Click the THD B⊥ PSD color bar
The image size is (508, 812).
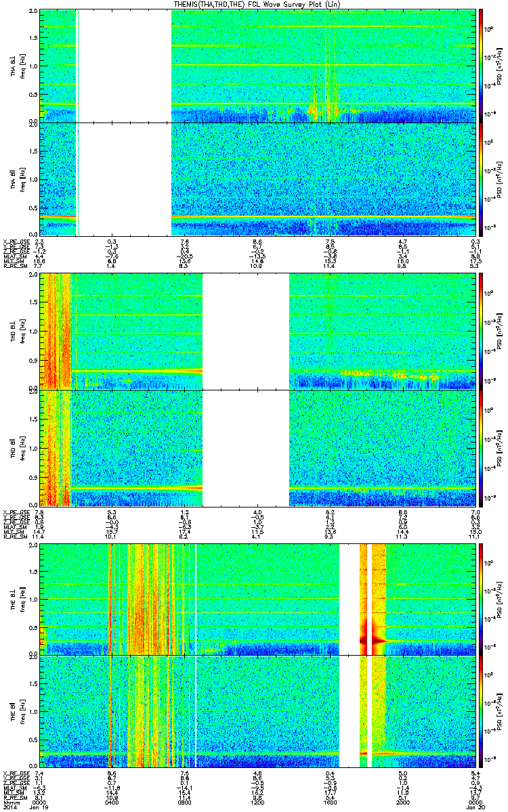pyautogui.click(x=482, y=330)
